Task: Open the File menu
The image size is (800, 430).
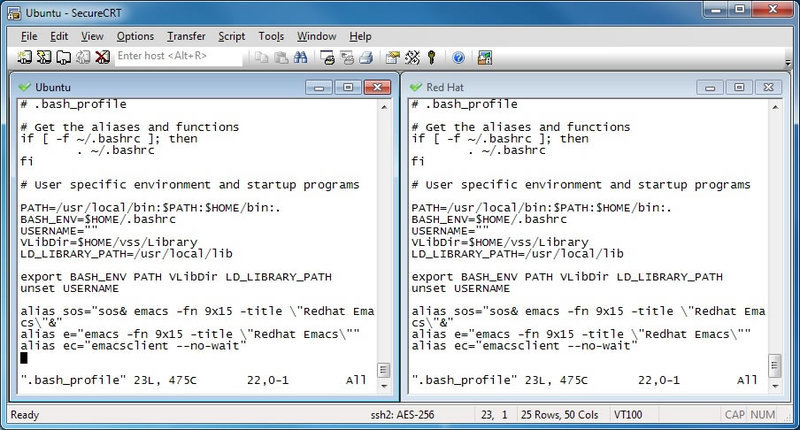Action: pyautogui.click(x=29, y=36)
